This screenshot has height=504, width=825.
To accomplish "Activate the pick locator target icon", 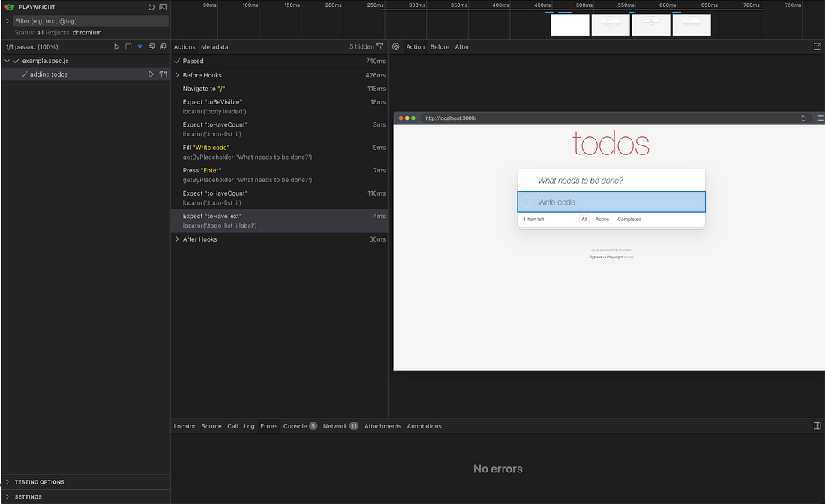I will point(396,46).
